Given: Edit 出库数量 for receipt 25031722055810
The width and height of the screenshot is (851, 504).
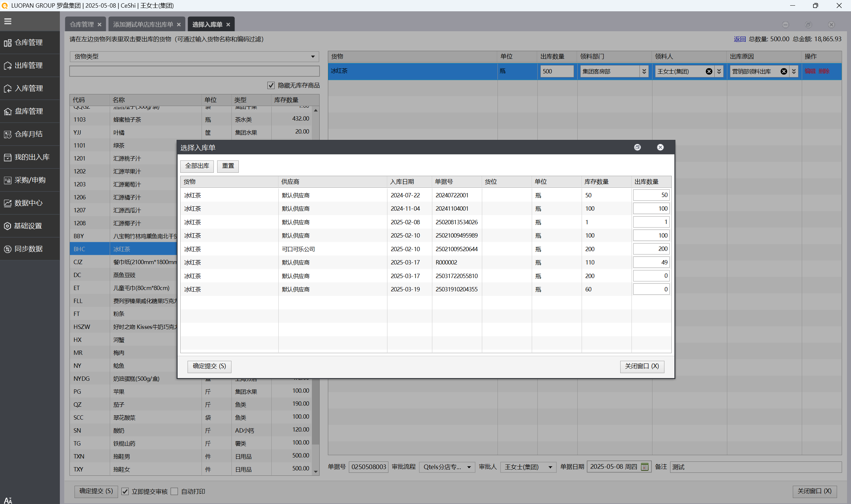Looking at the screenshot, I should tap(651, 276).
